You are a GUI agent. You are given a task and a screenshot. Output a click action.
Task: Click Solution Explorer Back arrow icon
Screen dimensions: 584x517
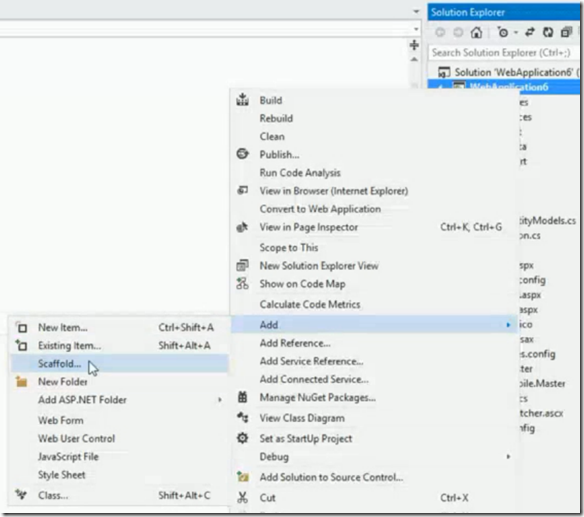[x=440, y=32]
